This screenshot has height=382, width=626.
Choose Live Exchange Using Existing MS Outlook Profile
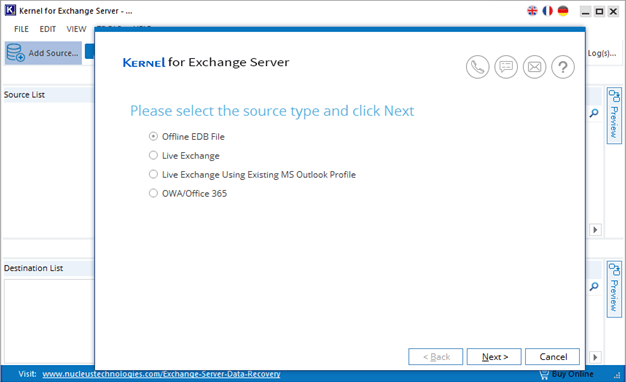pos(252,174)
